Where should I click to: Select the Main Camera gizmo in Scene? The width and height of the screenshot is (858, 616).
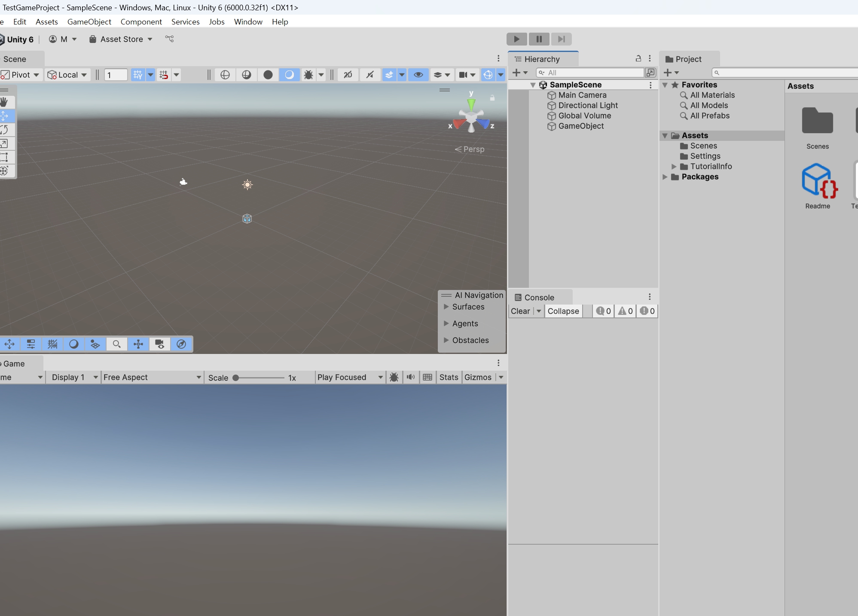click(x=183, y=182)
